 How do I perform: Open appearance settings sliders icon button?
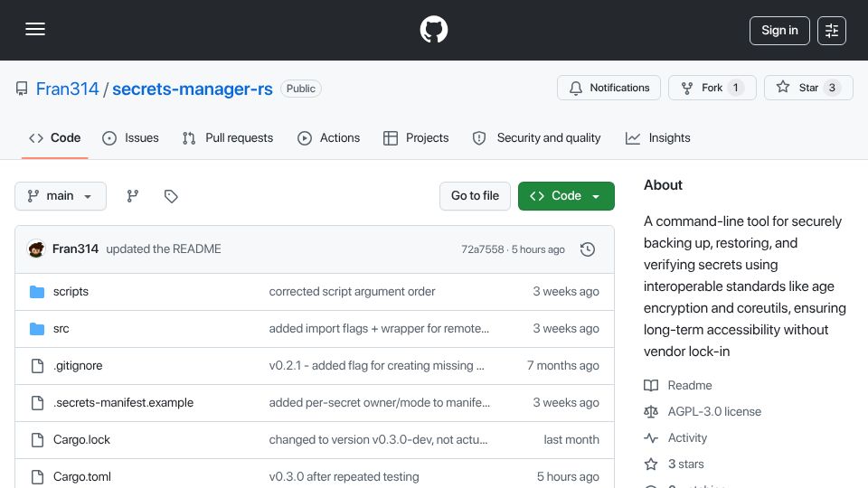coord(832,31)
